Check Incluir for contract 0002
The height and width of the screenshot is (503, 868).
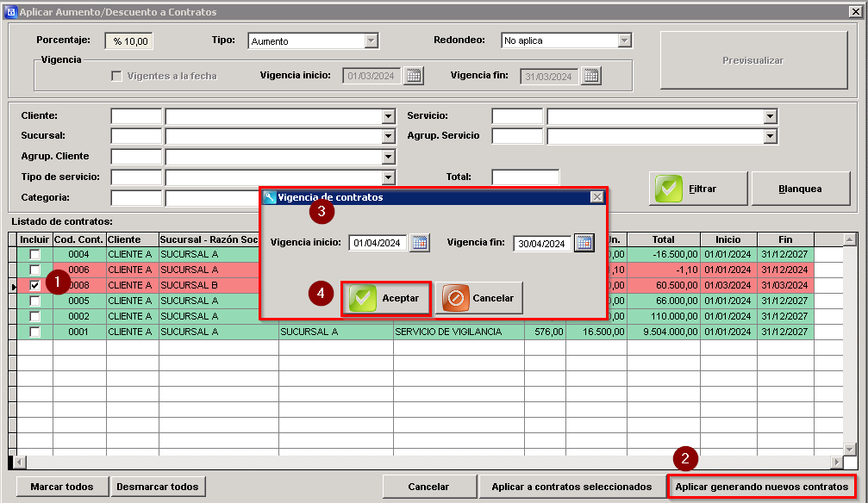tap(34, 316)
